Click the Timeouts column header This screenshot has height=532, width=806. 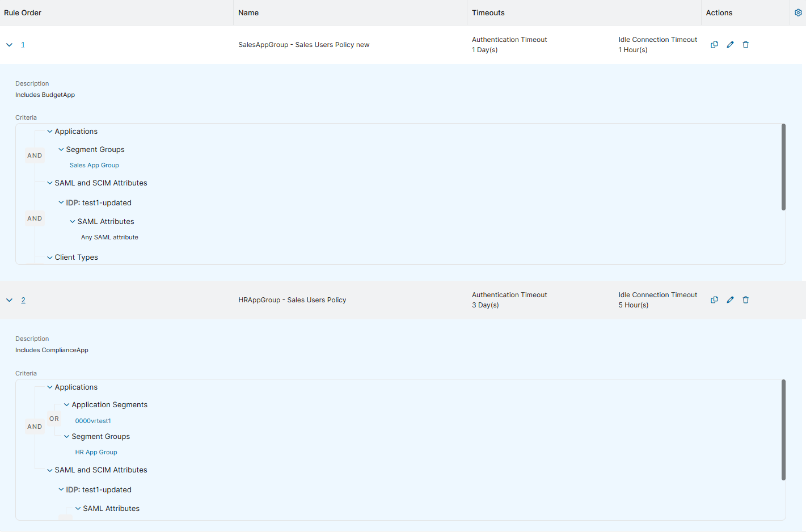(488, 12)
